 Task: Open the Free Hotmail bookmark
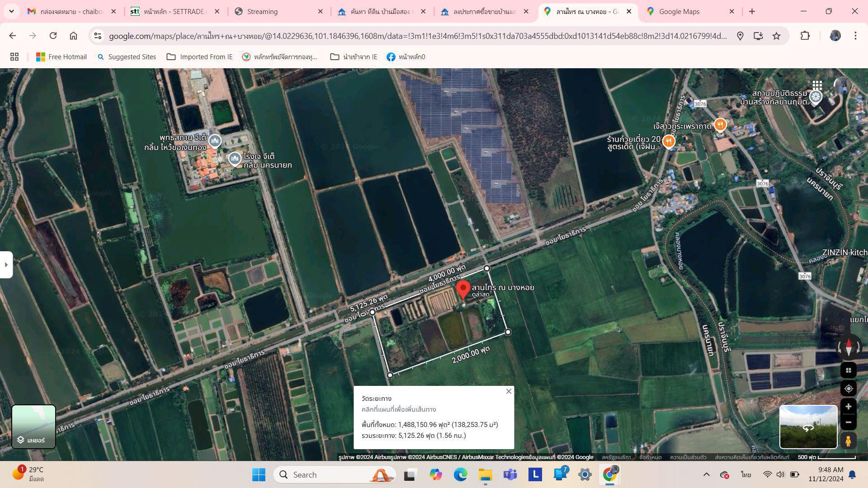(61, 57)
